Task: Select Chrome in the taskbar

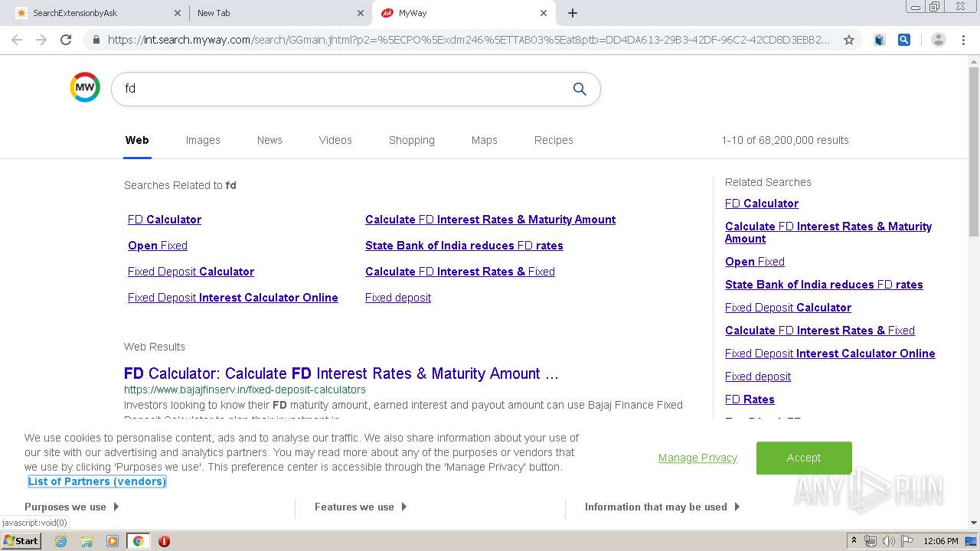Action: point(139,541)
